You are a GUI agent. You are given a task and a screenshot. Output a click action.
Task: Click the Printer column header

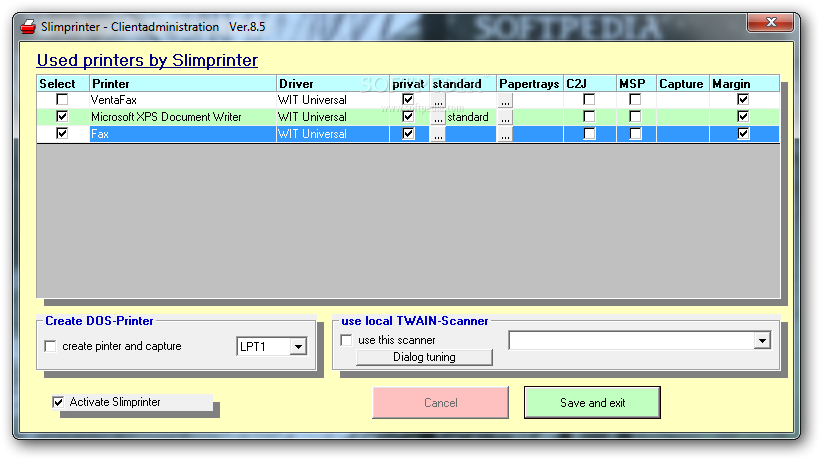183,84
